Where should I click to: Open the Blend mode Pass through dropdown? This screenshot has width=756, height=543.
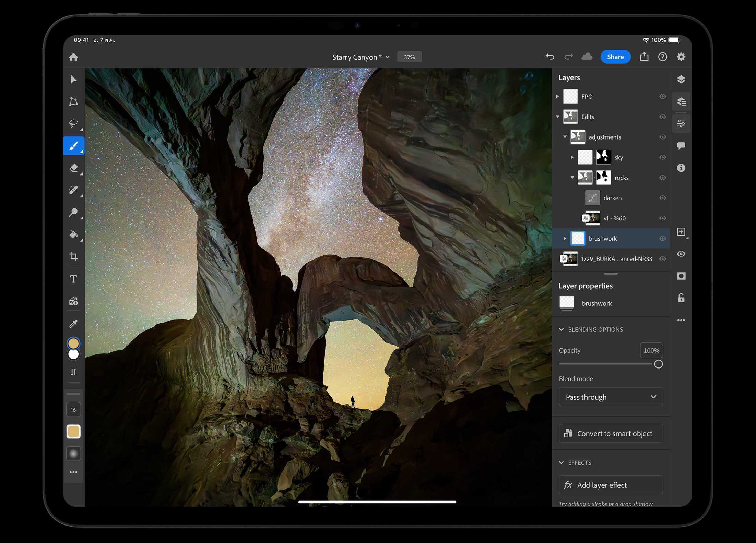point(611,397)
